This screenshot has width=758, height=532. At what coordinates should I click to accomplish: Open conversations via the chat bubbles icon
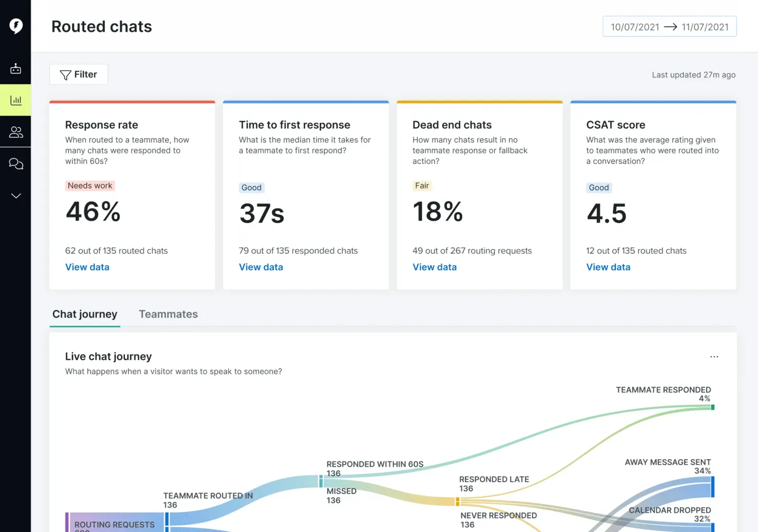(x=15, y=164)
